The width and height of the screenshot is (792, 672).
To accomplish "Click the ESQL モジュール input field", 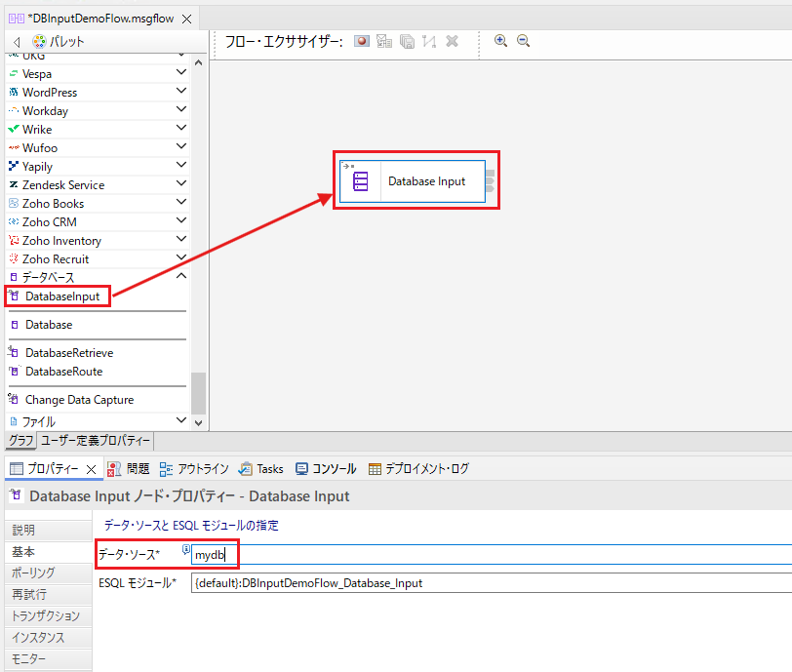I will 491,583.
